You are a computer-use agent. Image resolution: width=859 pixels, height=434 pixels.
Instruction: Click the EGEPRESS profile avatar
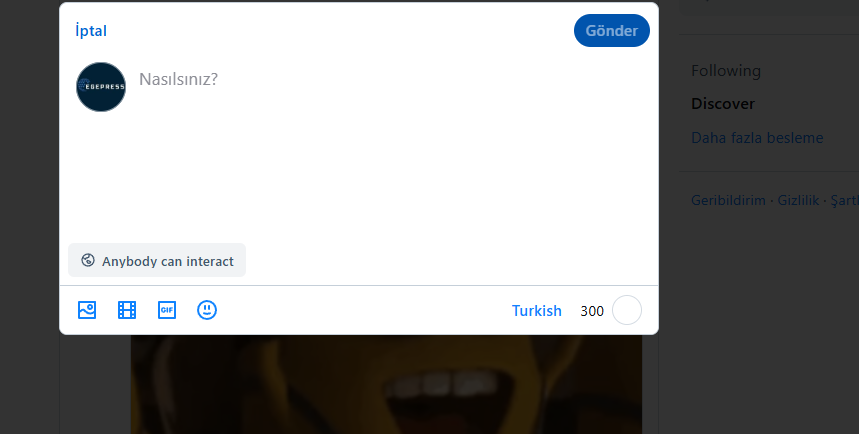(101, 87)
